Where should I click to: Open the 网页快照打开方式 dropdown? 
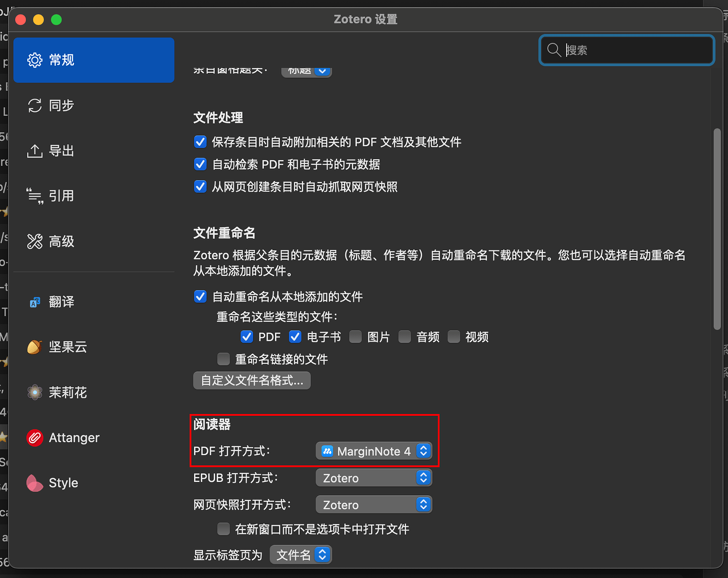click(x=374, y=505)
